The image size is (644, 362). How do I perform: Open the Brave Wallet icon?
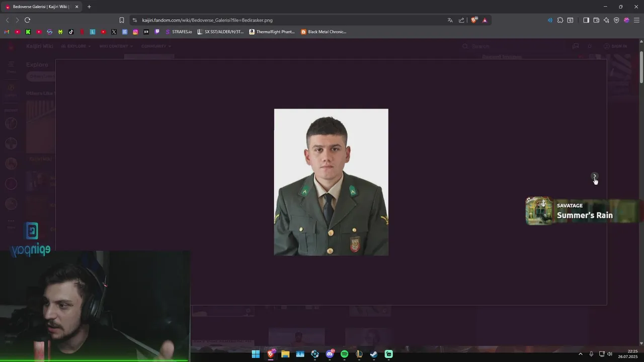point(596,20)
